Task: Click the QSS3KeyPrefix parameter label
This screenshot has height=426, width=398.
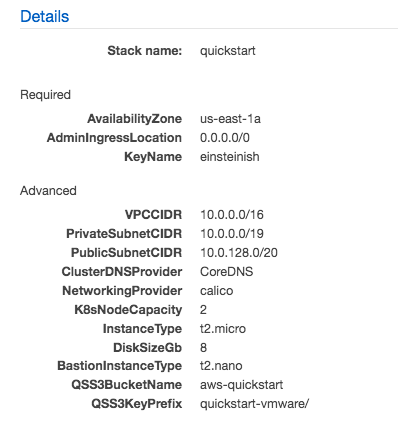Action: click(137, 404)
